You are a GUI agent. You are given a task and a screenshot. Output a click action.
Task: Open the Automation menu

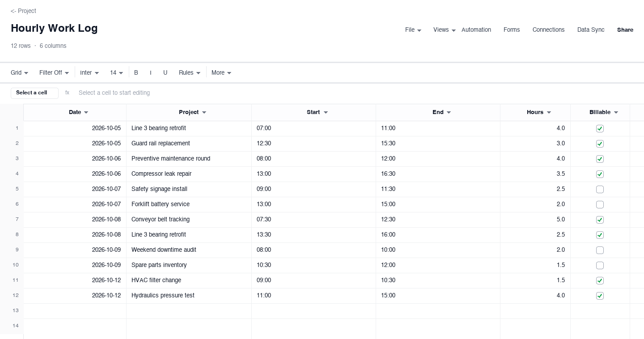click(x=476, y=30)
